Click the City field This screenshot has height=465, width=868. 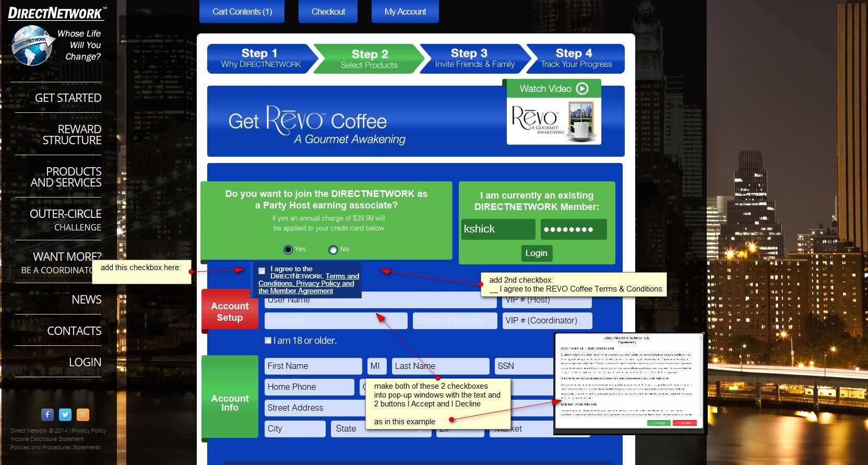click(x=295, y=429)
